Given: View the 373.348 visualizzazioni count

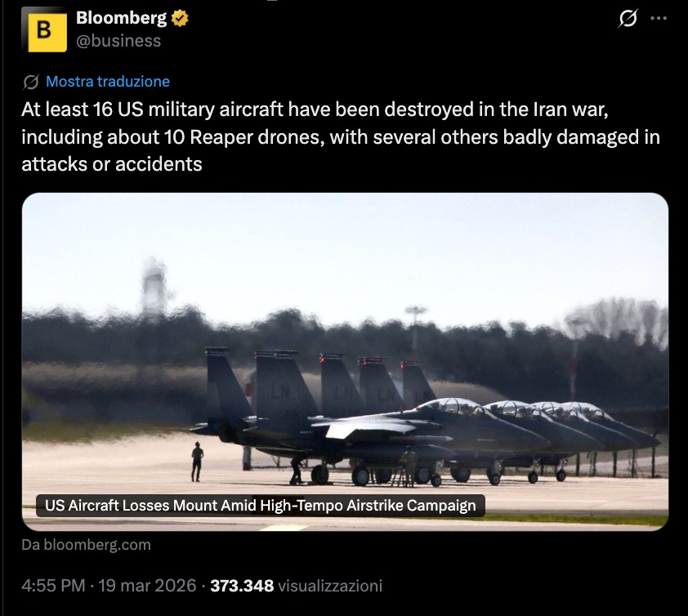Looking at the screenshot, I should [x=296, y=586].
